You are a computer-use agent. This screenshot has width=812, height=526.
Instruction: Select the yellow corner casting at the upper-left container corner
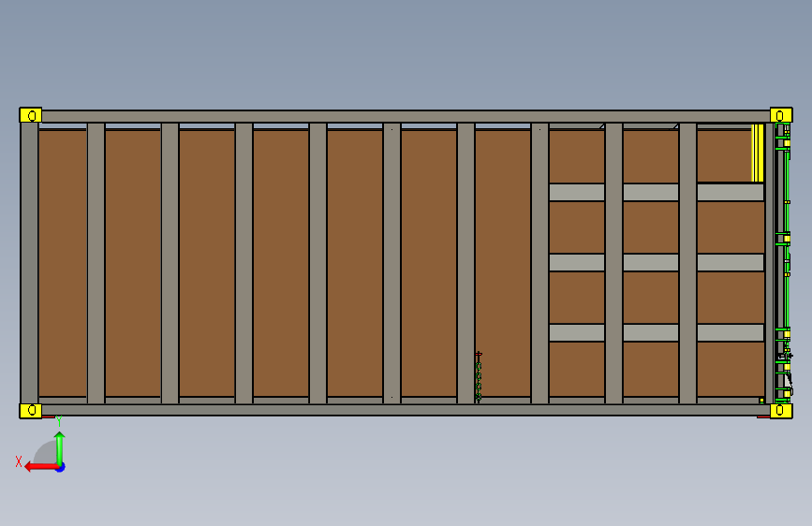click(31, 115)
